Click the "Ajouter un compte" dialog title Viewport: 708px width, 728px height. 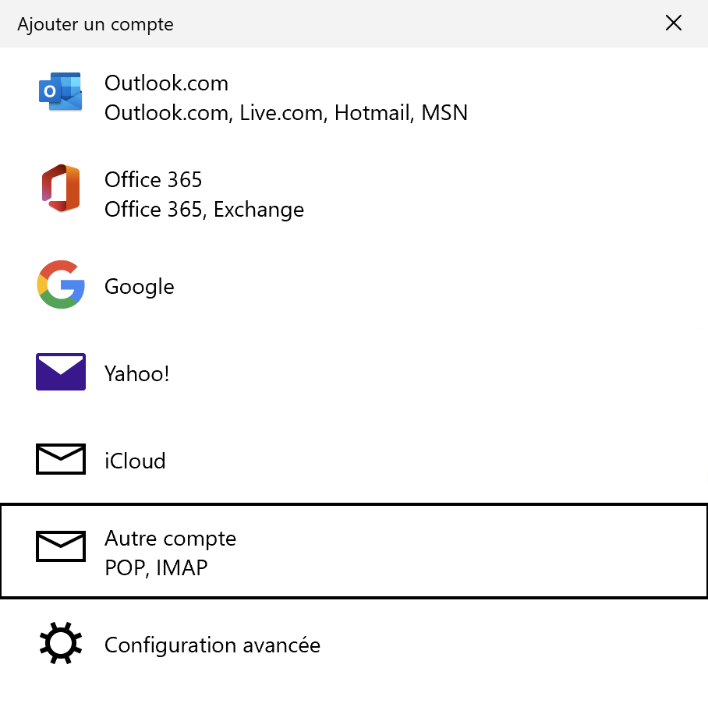(x=95, y=24)
